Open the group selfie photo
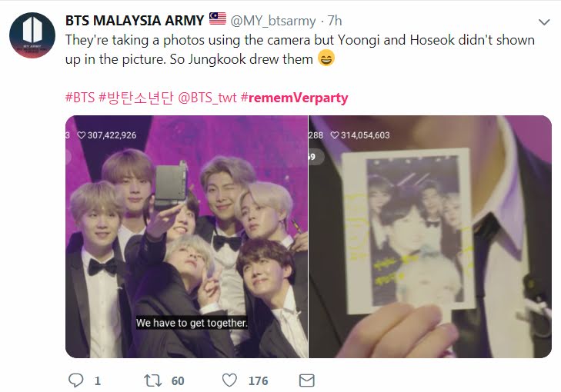 [x=186, y=237]
